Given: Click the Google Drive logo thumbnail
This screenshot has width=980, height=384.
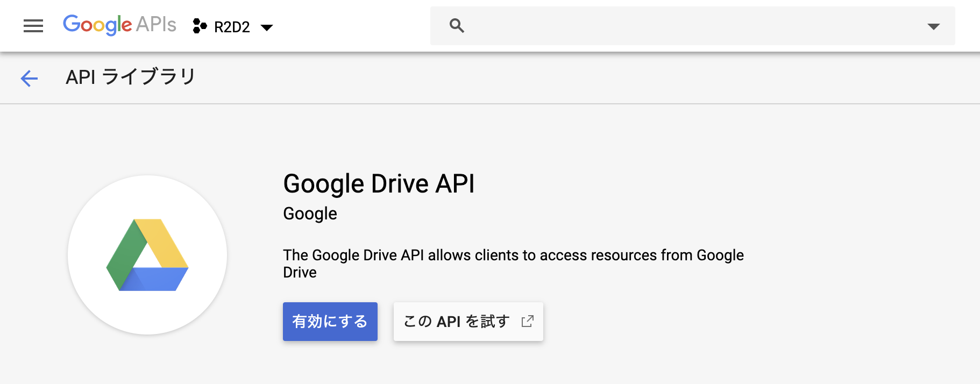Looking at the screenshot, I should pyautogui.click(x=147, y=255).
